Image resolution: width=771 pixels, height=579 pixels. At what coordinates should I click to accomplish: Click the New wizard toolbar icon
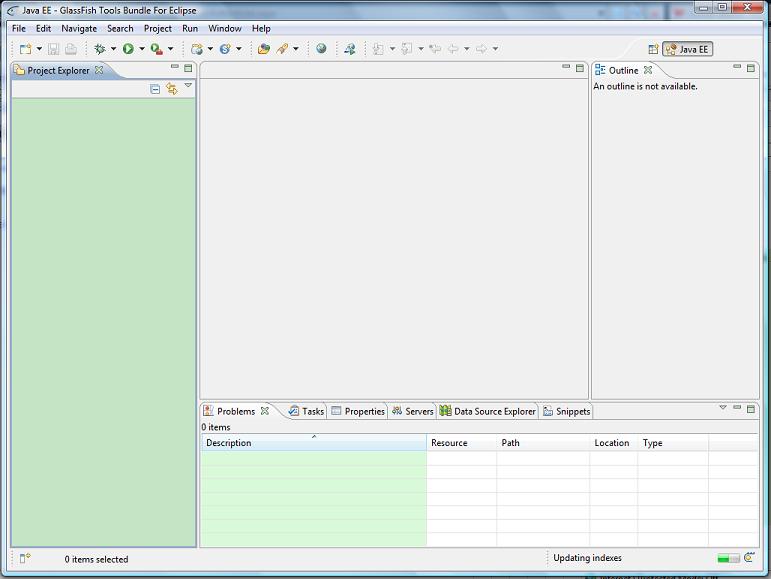25,49
